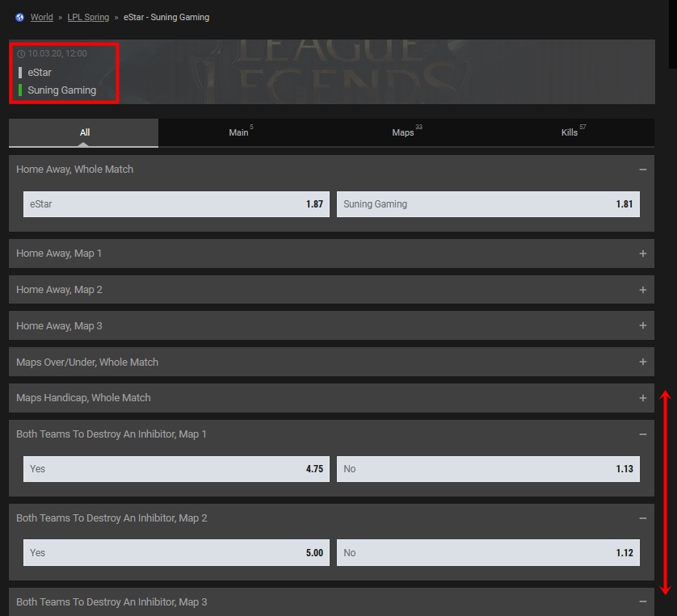Collapse the Home Away, Whole Match section

pos(642,170)
